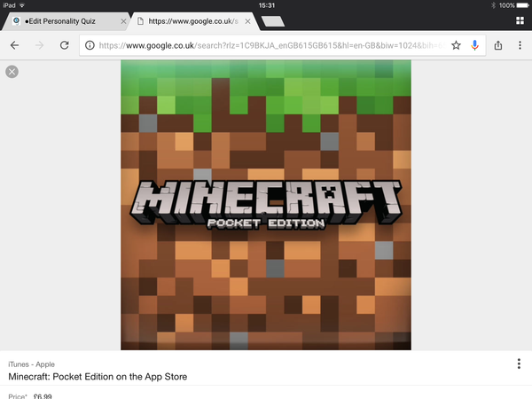Click the iTunes - Apple source label

[31, 364]
